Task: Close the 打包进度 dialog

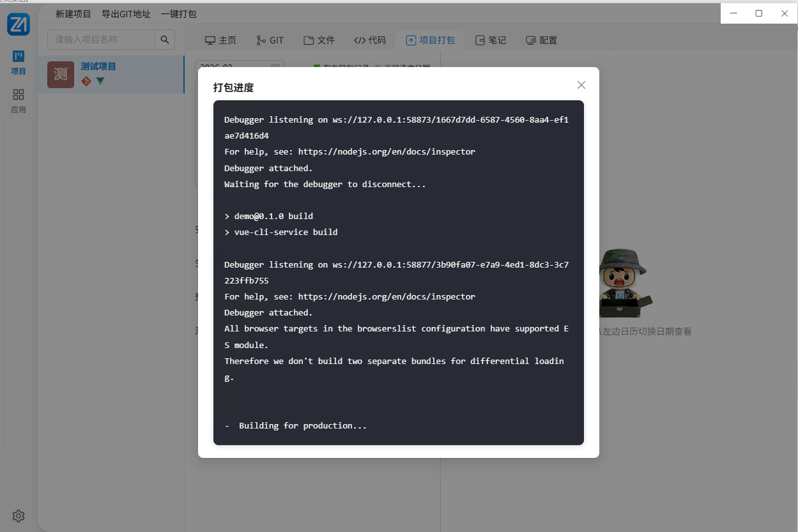Action: (581, 85)
